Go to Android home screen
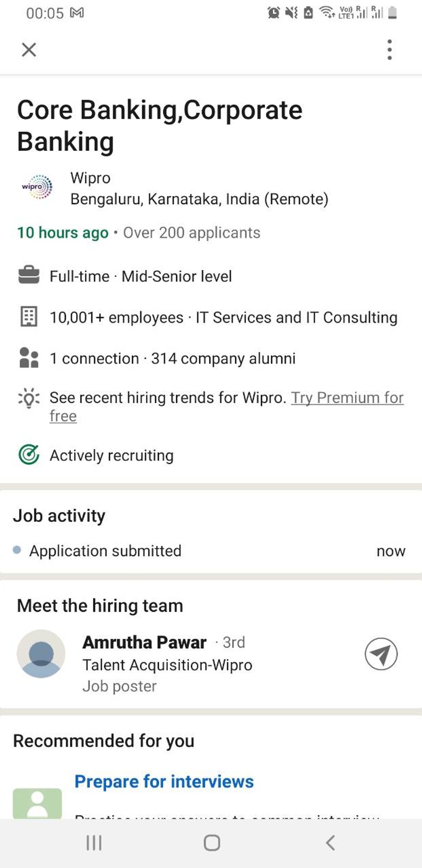This screenshot has height=868, width=422. pos(212,843)
